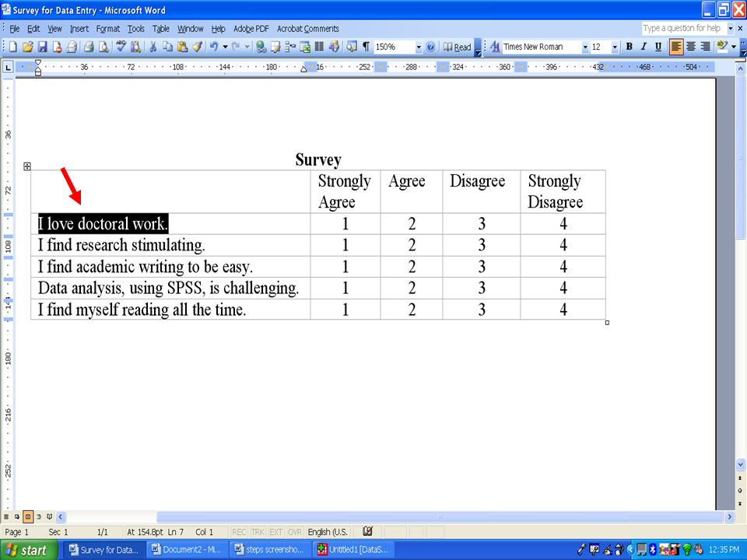Image resolution: width=747 pixels, height=560 pixels.
Task: Expand the font size 12 dropdown
Action: (x=615, y=47)
